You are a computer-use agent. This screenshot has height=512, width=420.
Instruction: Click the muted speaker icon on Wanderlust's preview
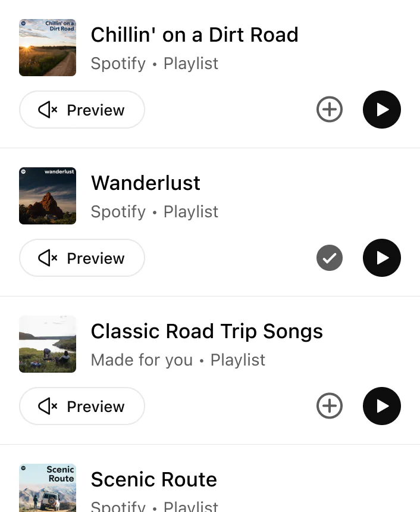pyautogui.click(x=48, y=258)
